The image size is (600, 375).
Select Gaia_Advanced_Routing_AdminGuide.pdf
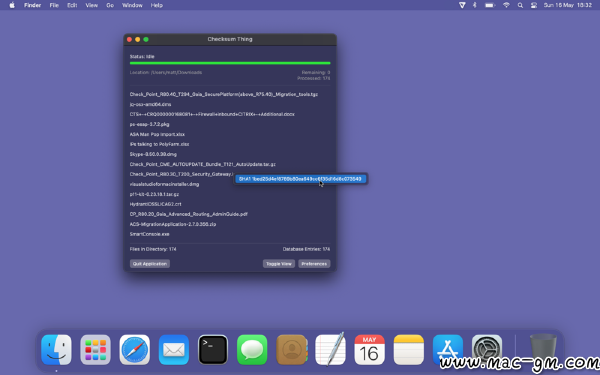coord(189,214)
